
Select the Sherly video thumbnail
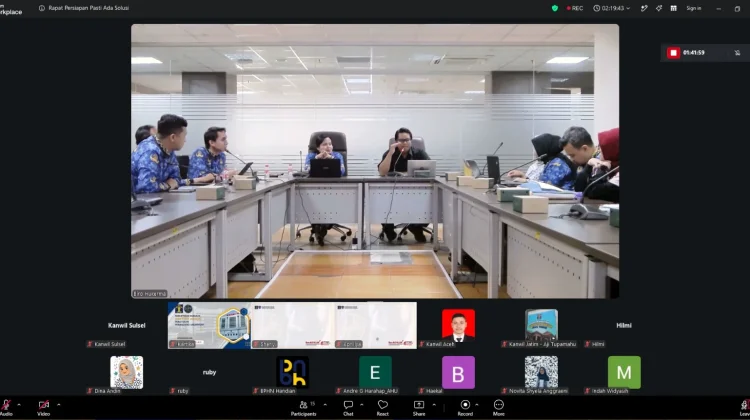click(x=292, y=325)
